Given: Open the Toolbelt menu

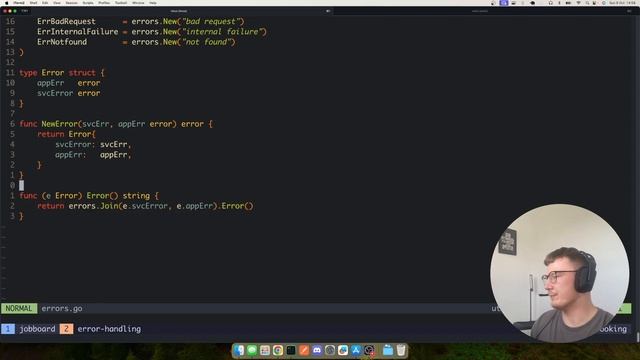Looking at the screenshot, I should [120, 3].
